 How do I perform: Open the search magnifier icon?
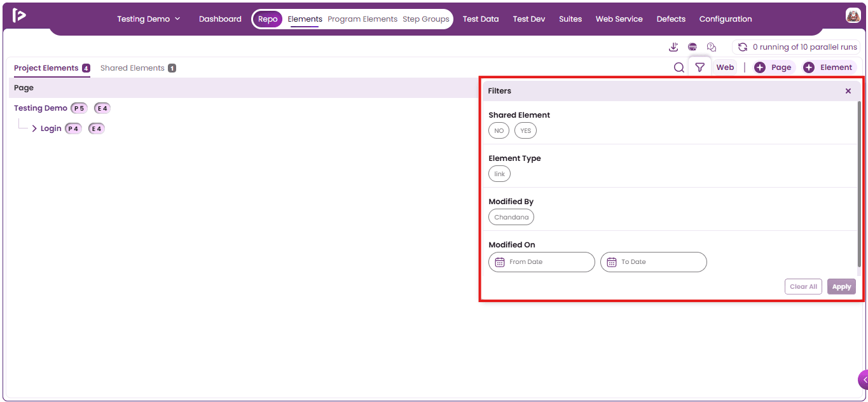679,67
